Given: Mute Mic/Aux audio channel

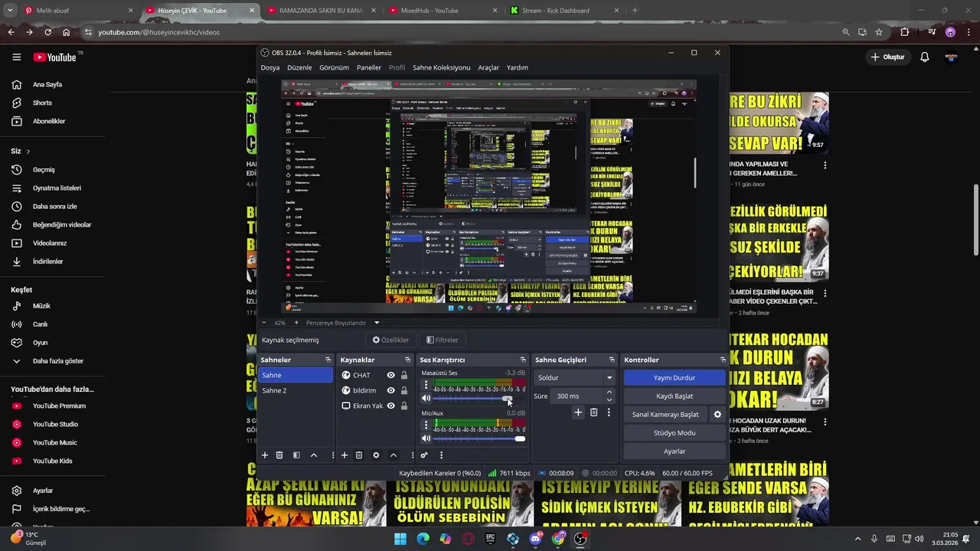Looking at the screenshot, I should tap(426, 439).
